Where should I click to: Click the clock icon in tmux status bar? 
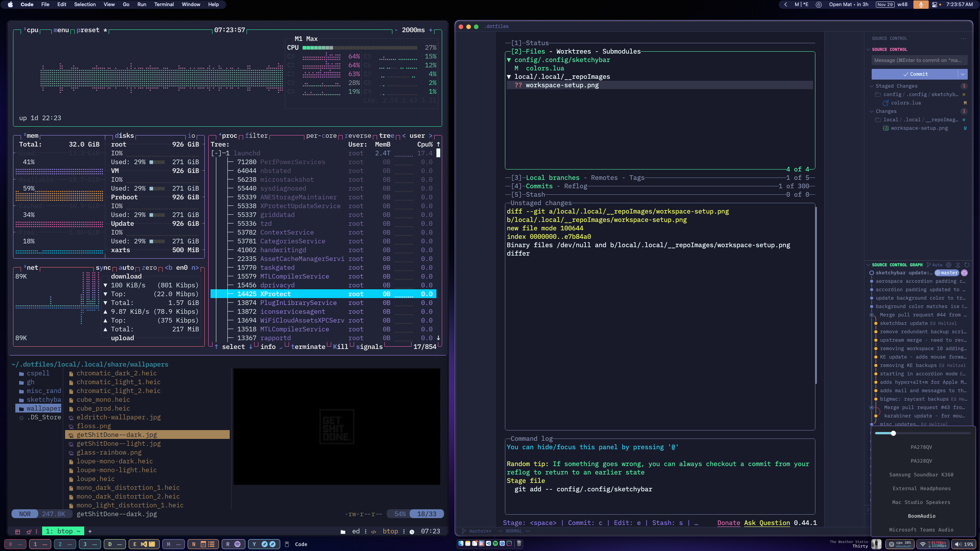pyautogui.click(x=412, y=531)
